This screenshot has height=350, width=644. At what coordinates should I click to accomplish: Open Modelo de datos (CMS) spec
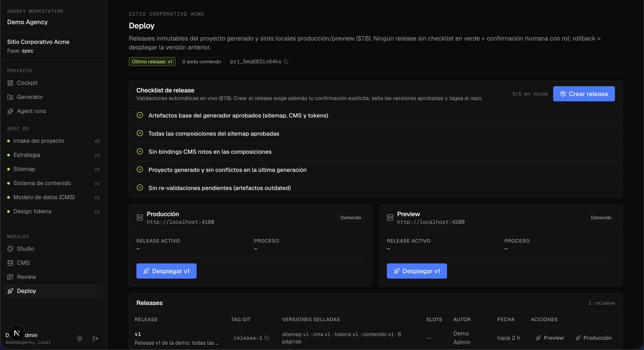53,197
